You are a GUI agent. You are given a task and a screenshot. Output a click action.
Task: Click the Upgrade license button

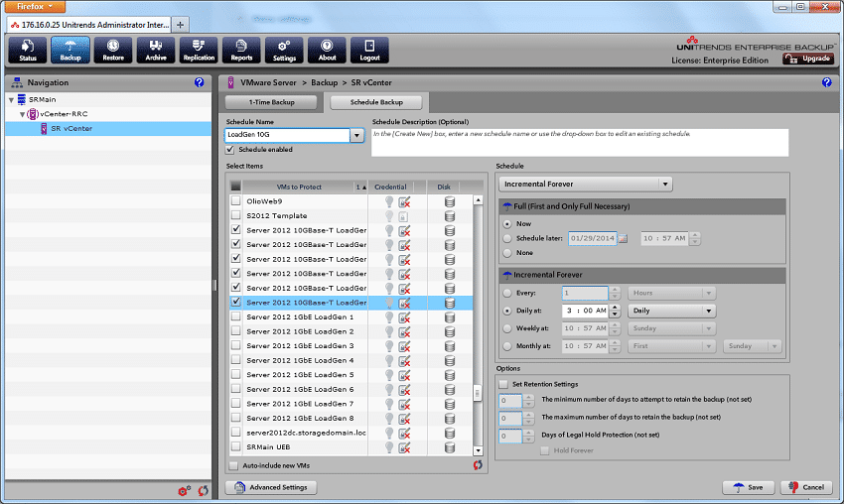(x=808, y=59)
